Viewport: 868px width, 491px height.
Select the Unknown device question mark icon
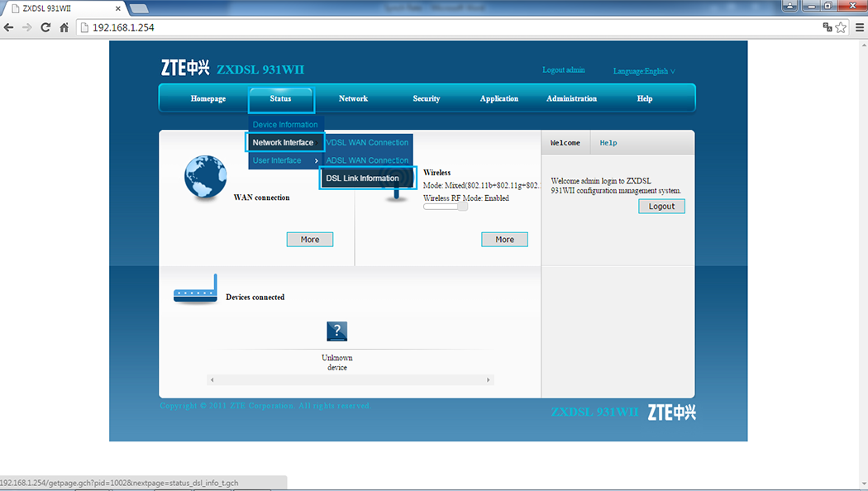point(337,331)
